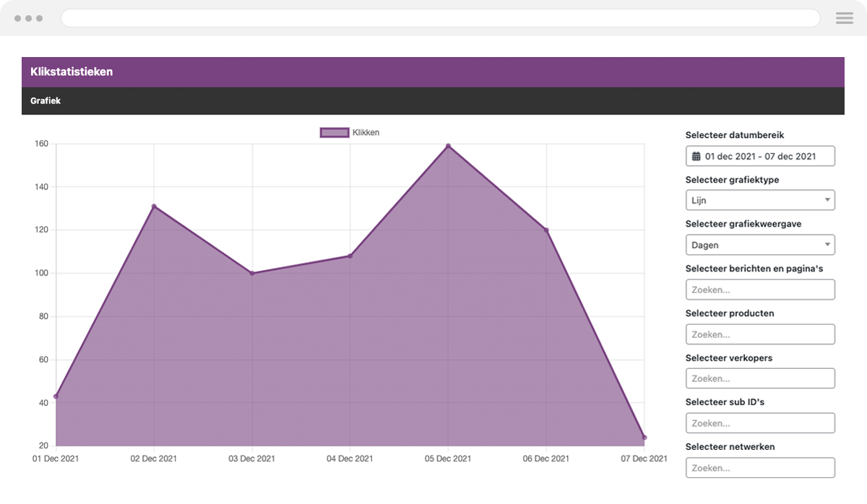Click the 'Selecteer netwerken' label
The height and width of the screenshot is (504, 867).
730,446
